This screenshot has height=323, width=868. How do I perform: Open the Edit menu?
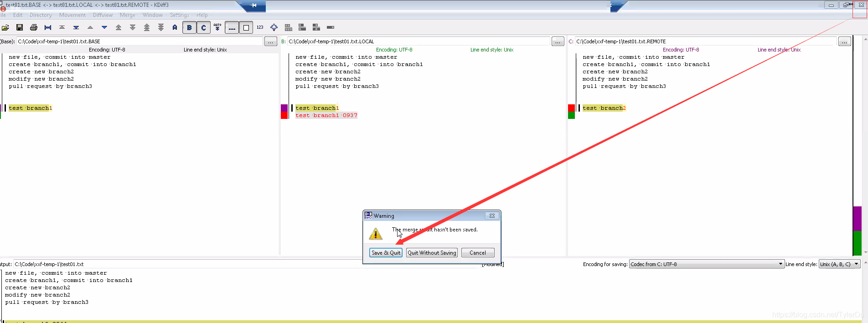point(18,15)
